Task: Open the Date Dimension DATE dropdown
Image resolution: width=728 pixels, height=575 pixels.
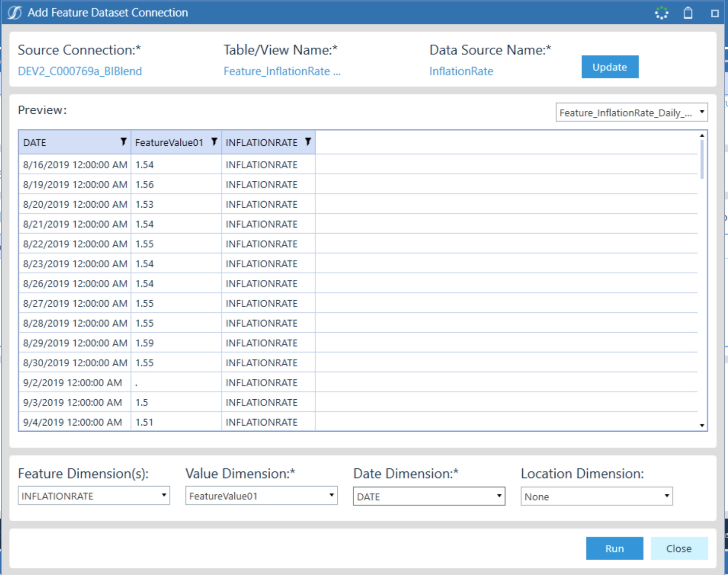Action: [429, 496]
